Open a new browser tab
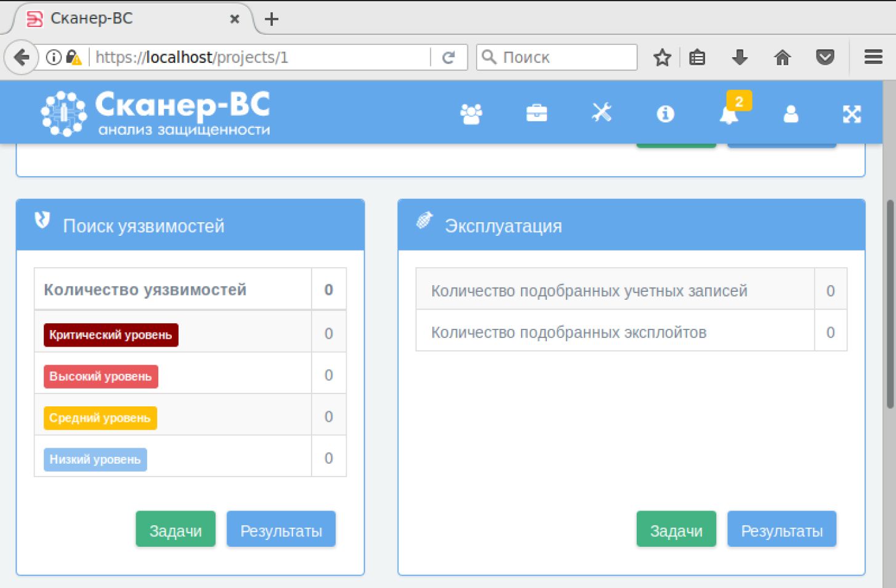 coord(272,20)
